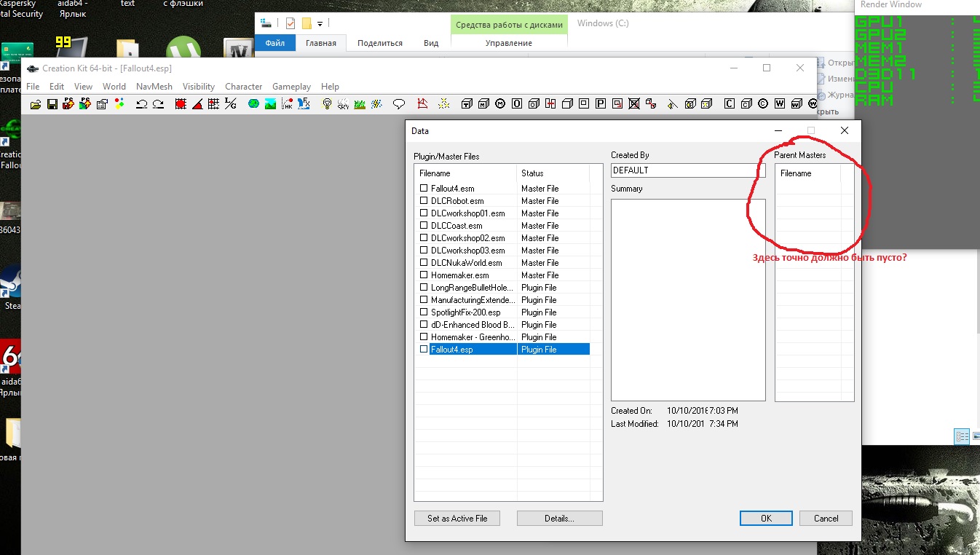980x555 pixels.
Task: Click the landscape editing icon
Action: (x=270, y=104)
